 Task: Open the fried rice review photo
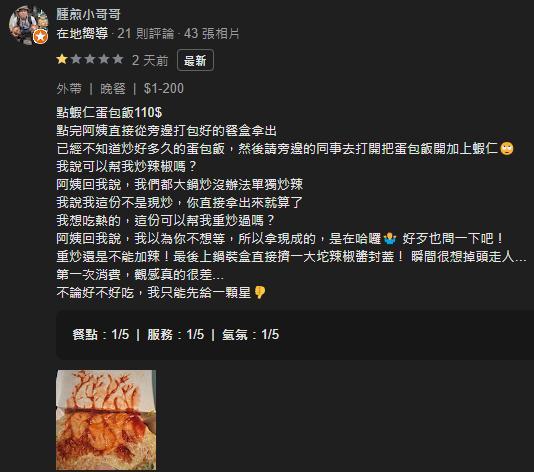click(106, 420)
